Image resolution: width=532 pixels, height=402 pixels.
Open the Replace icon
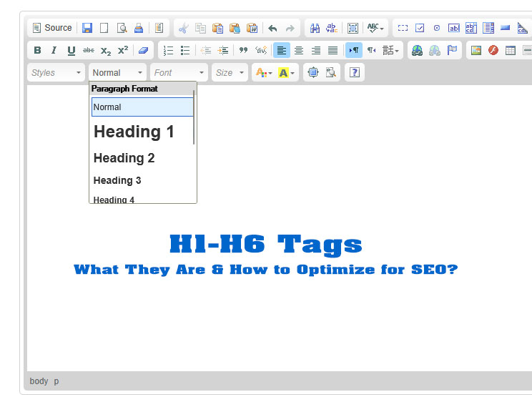click(x=332, y=28)
